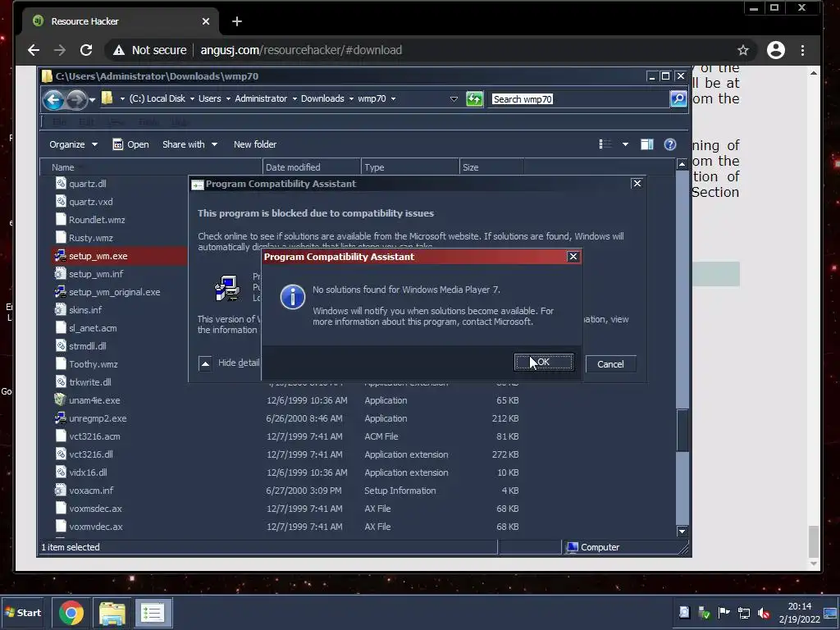Select the vidx16.dll file
The width and height of the screenshot is (840, 630).
coord(88,472)
